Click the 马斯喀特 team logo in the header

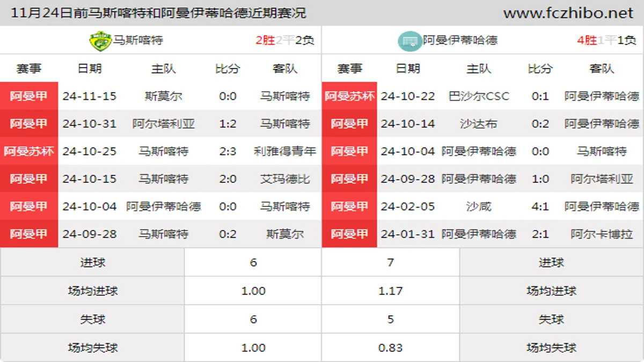point(100,41)
